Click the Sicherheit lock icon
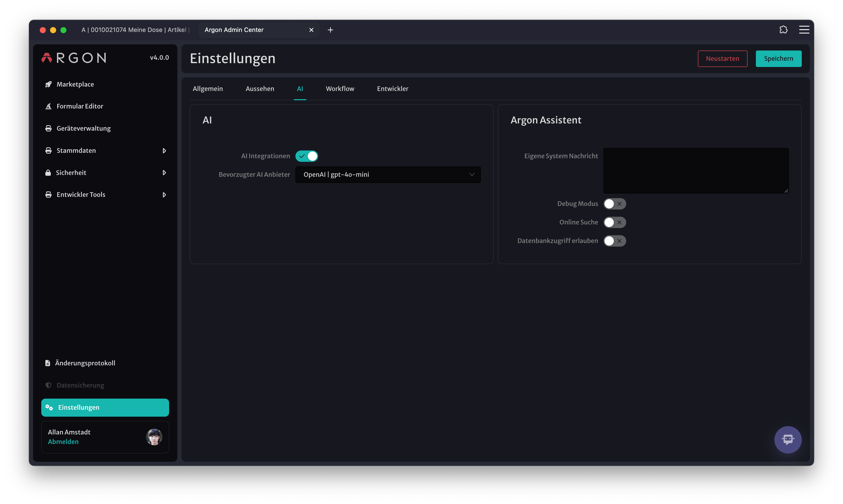Viewport: 843px width, 504px height. tap(48, 173)
